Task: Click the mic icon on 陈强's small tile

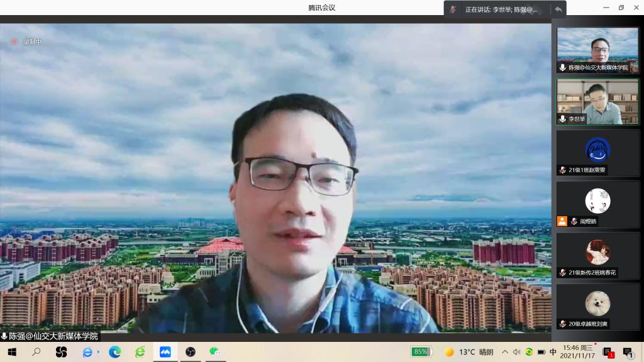Action: [x=562, y=67]
